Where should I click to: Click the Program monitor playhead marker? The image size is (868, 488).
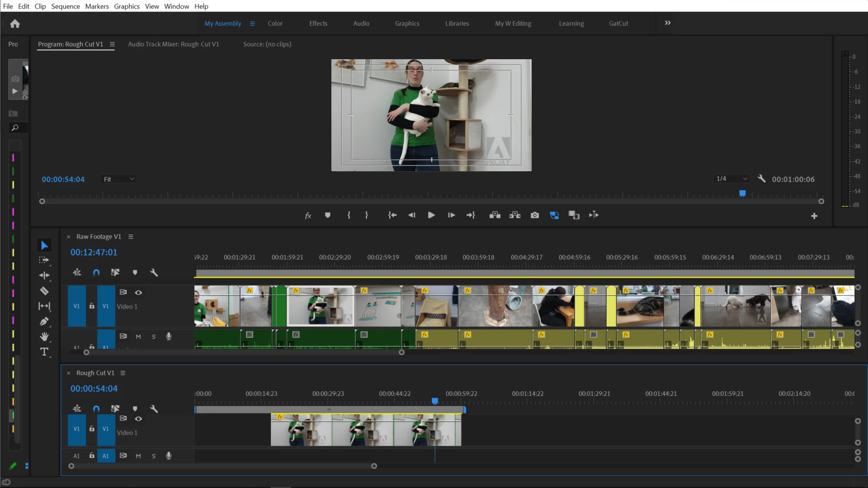click(742, 193)
